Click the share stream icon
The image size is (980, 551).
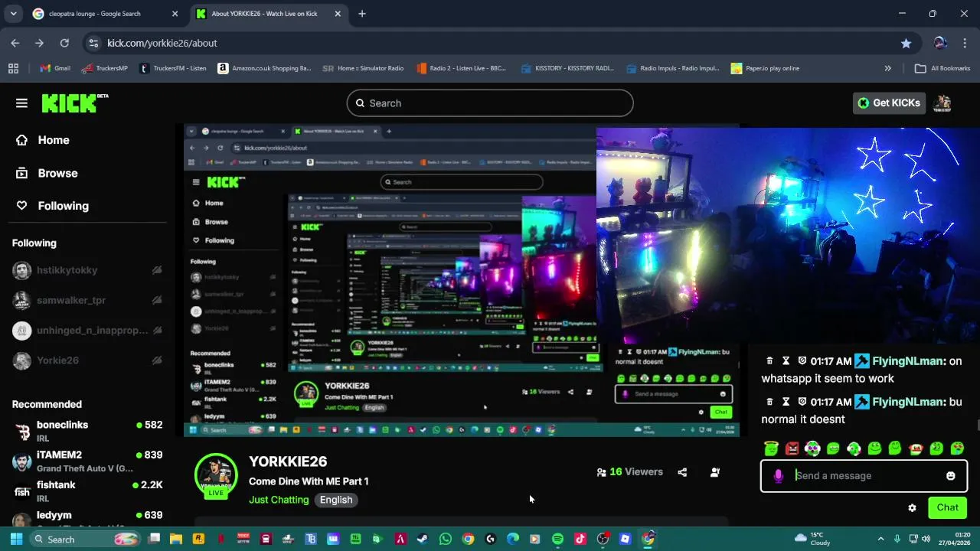[682, 472]
